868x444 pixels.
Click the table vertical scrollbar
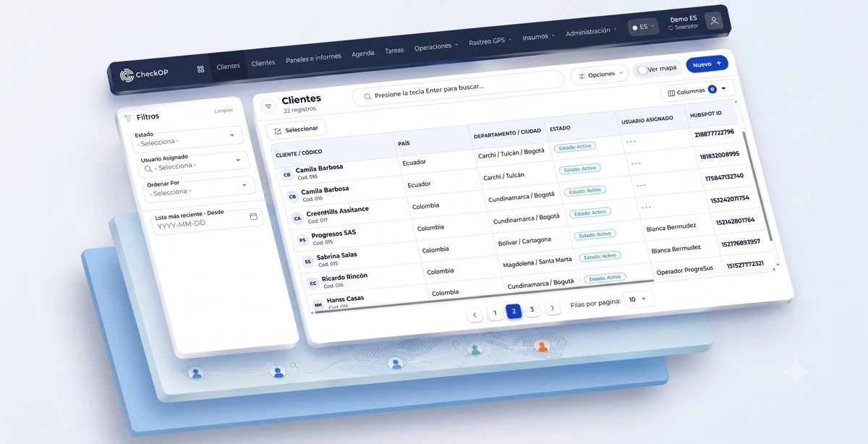click(757, 187)
